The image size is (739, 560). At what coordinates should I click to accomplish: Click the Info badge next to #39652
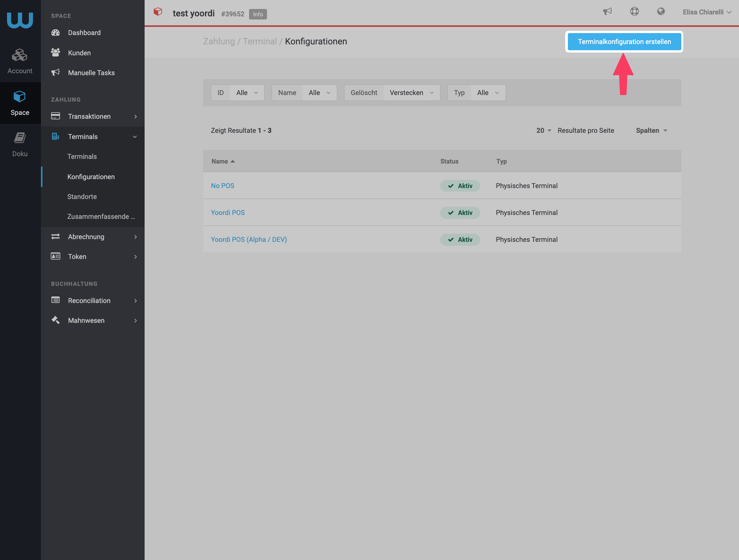click(x=258, y=14)
